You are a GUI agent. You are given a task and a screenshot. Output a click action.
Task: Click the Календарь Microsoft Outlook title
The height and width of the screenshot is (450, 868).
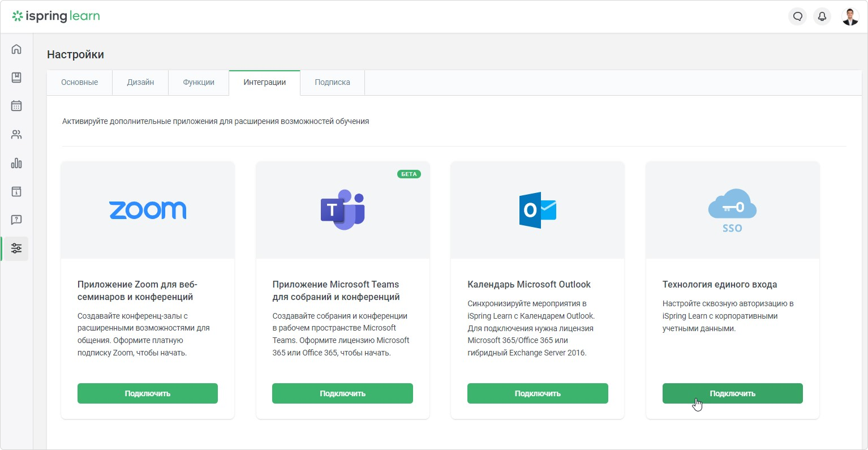pos(529,284)
